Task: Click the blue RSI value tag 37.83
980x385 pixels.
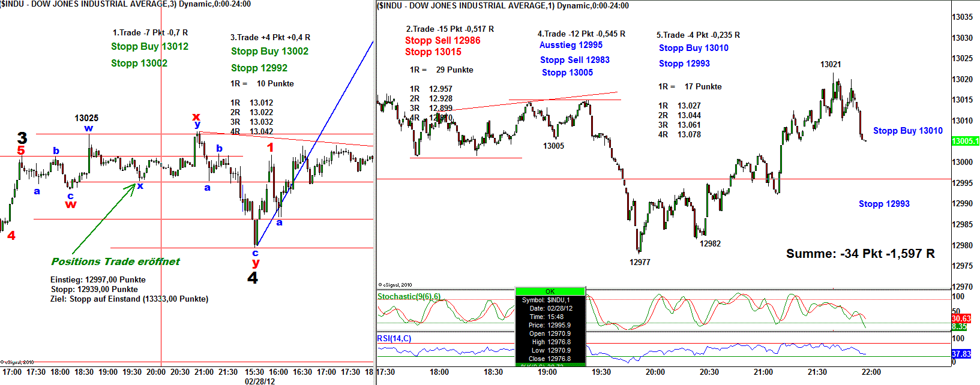Action: 961,354
